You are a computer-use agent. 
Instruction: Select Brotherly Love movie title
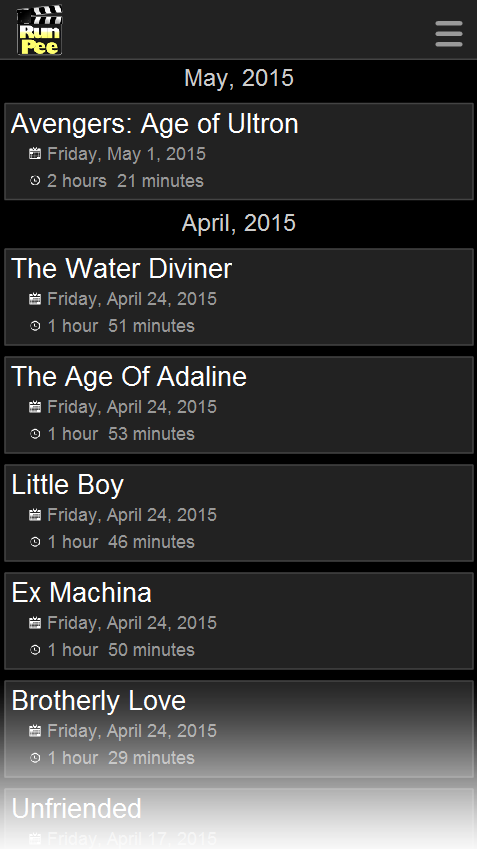(x=99, y=701)
